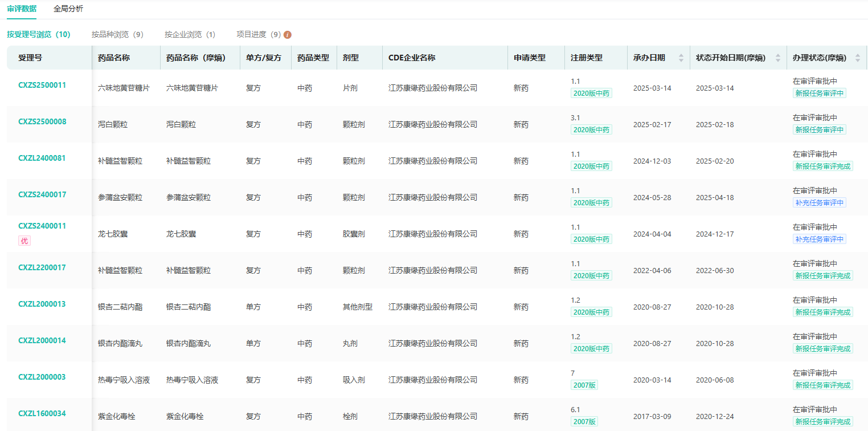Screen dimensions: 868x431
Task: Click the 优 priority badge under CXZS2400011
Action: click(24, 241)
